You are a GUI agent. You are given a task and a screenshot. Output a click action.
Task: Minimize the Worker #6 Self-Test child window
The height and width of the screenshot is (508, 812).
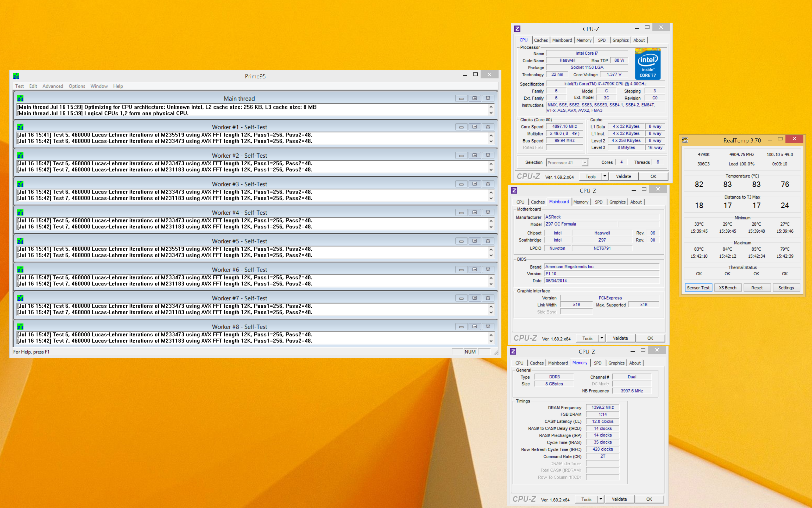click(x=461, y=269)
